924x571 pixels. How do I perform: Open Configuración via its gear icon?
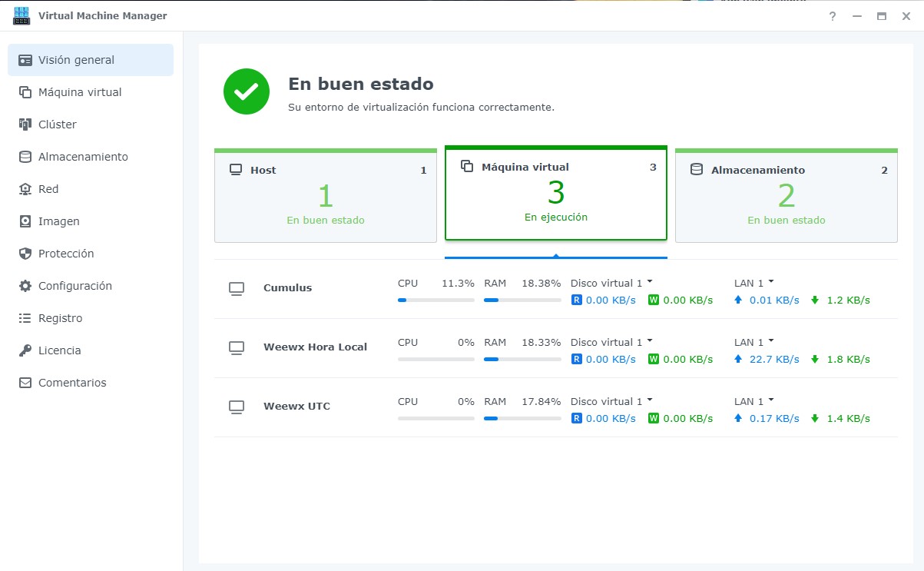click(25, 286)
